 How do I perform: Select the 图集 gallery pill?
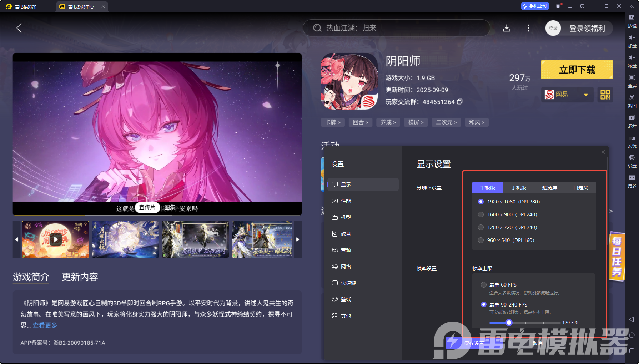170,208
